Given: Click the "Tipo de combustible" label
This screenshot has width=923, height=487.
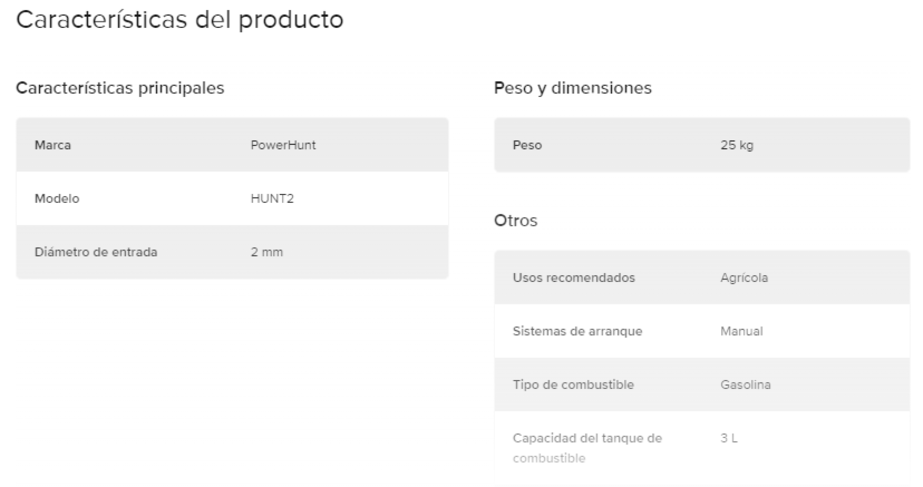Looking at the screenshot, I should point(573,384).
